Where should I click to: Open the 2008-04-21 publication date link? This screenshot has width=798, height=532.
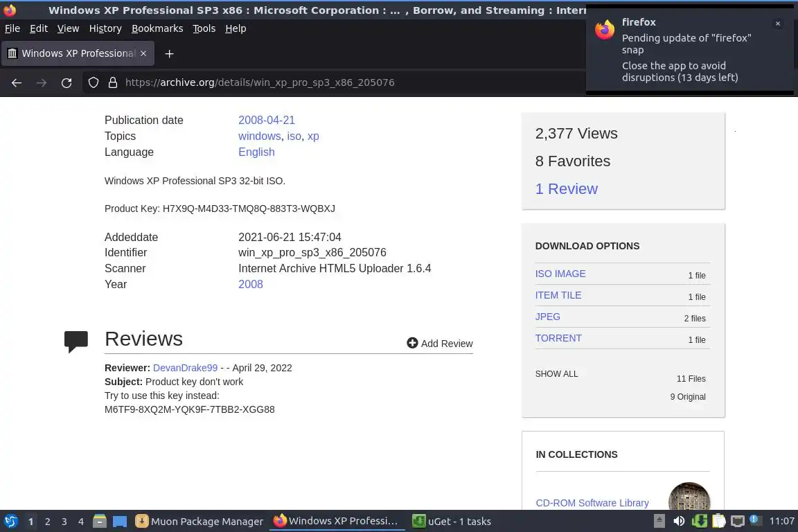[x=267, y=120]
